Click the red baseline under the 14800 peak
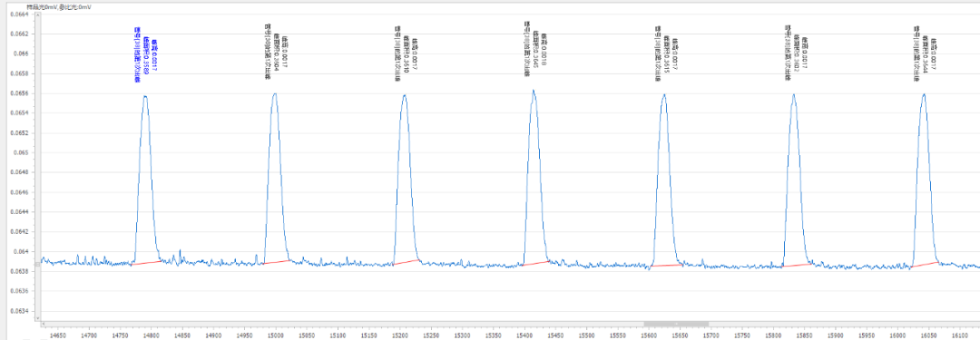The width and height of the screenshot is (980, 340). tap(148, 263)
